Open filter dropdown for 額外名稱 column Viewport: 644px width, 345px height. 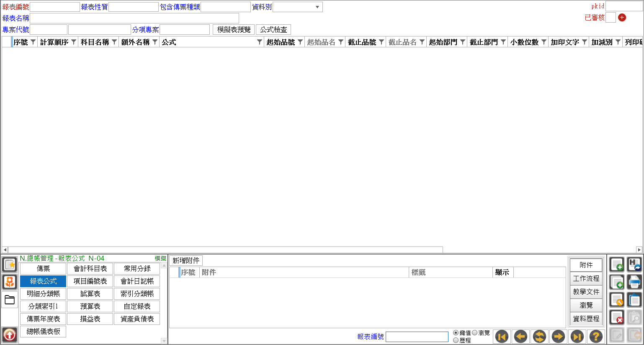[155, 42]
